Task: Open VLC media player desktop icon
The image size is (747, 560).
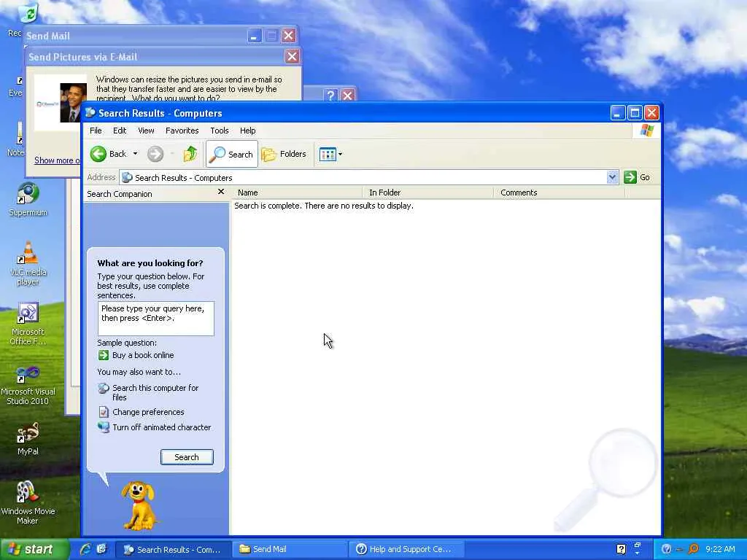Action: [x=28, y=264]
